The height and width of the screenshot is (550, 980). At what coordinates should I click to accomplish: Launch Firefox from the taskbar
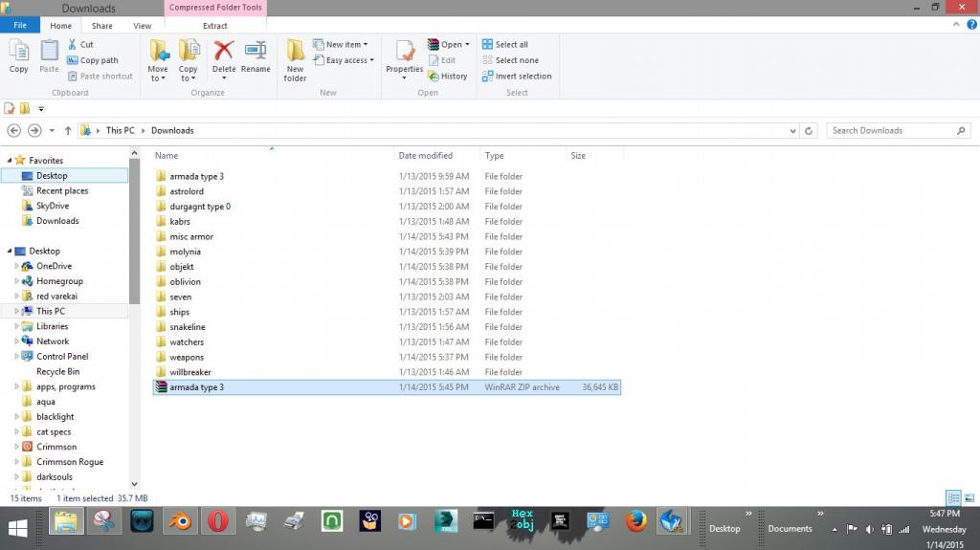click(636, 521)
